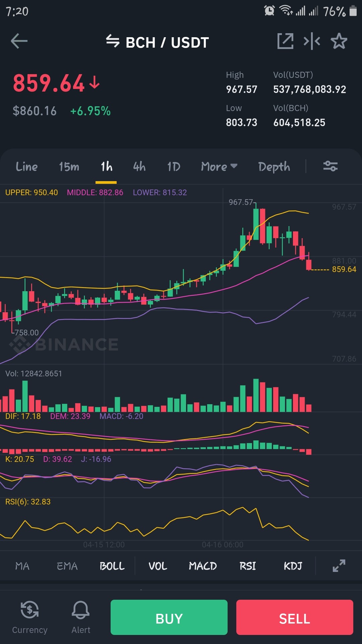Screen dimensions: 362x644
Task: Open chart settings sliders icon
Action: tap(330, 166)
